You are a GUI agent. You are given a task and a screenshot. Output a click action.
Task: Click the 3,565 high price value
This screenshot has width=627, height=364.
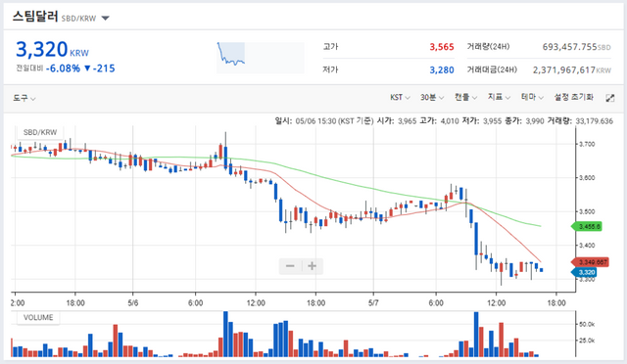tap(442, 47)
